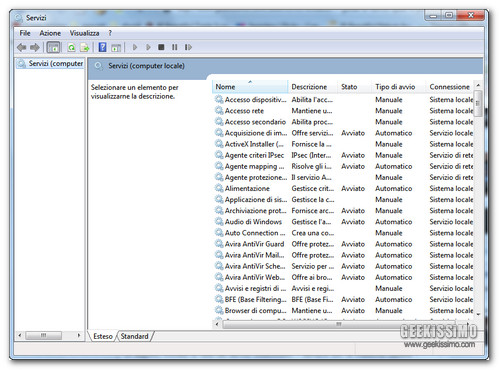The width and height of the screenshot is (499, 370).
Task: Open the Azione menu
Action: [50, 33]
